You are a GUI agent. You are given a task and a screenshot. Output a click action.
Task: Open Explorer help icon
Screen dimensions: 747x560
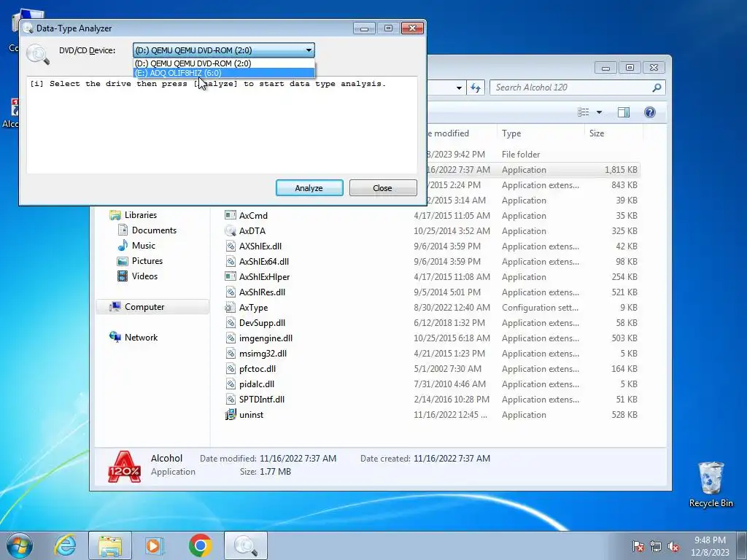coord(650,112)
